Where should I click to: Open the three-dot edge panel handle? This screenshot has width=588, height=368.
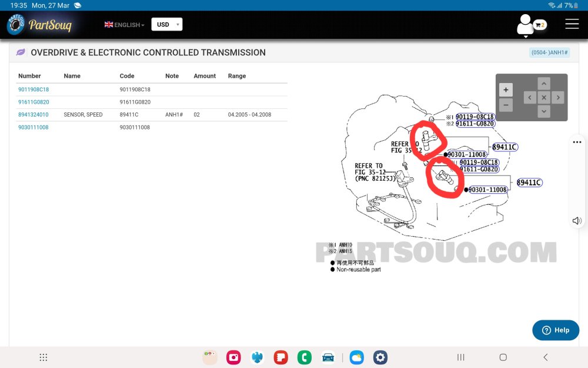[577, 142]
